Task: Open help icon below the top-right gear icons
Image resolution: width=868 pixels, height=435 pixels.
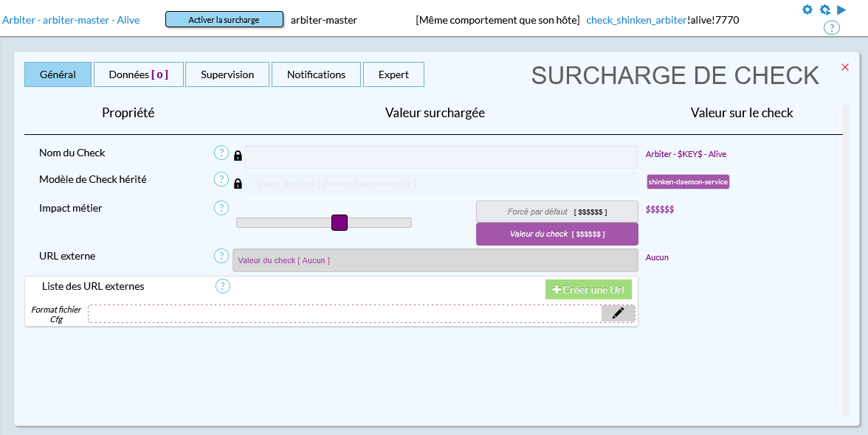Action: click(x=831, y=28)
